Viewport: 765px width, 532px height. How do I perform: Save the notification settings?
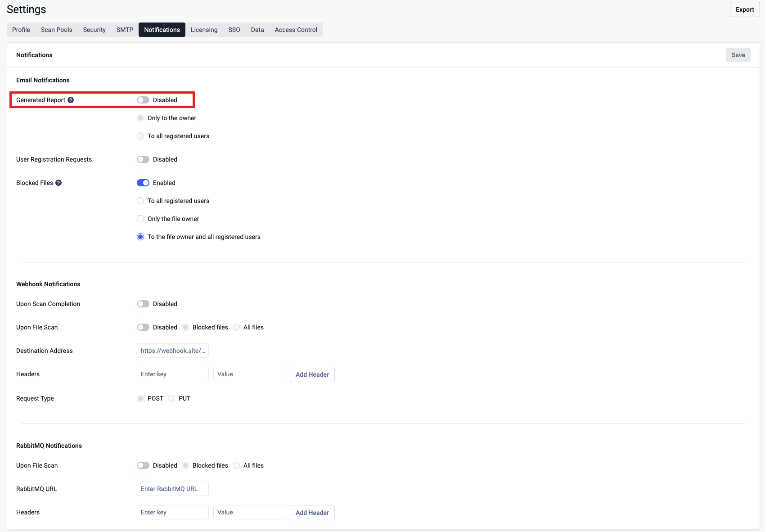click(x=738, y=55)
